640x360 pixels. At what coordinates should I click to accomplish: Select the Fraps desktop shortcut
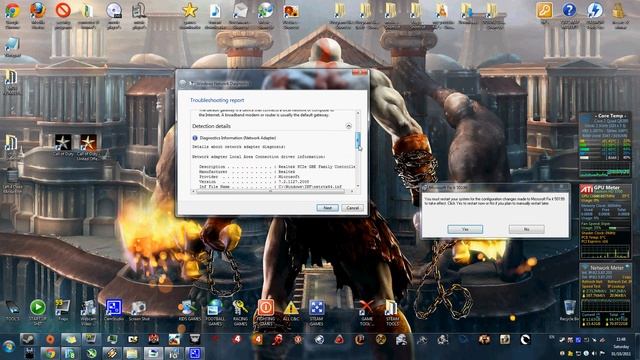(x=63, y=307)
